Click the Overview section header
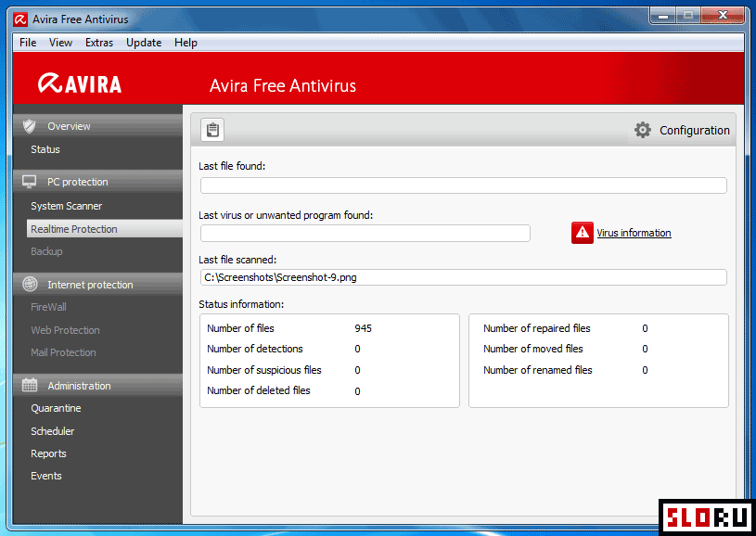The height and width of the screenshot is (536, 756). (x=98, y=126)
